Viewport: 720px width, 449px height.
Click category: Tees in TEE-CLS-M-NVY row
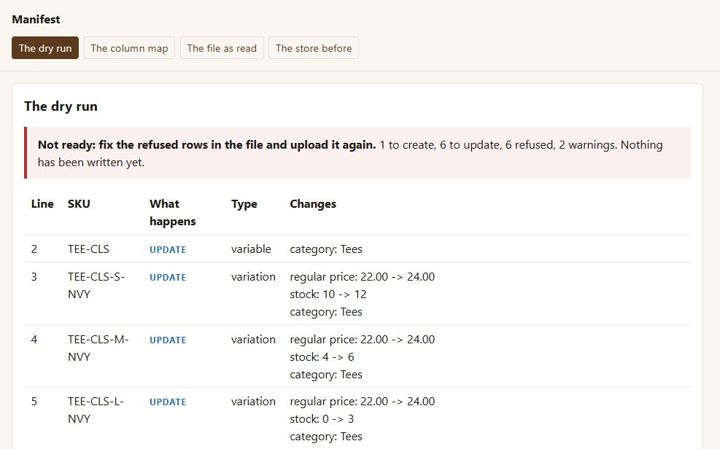click(326, 374)
